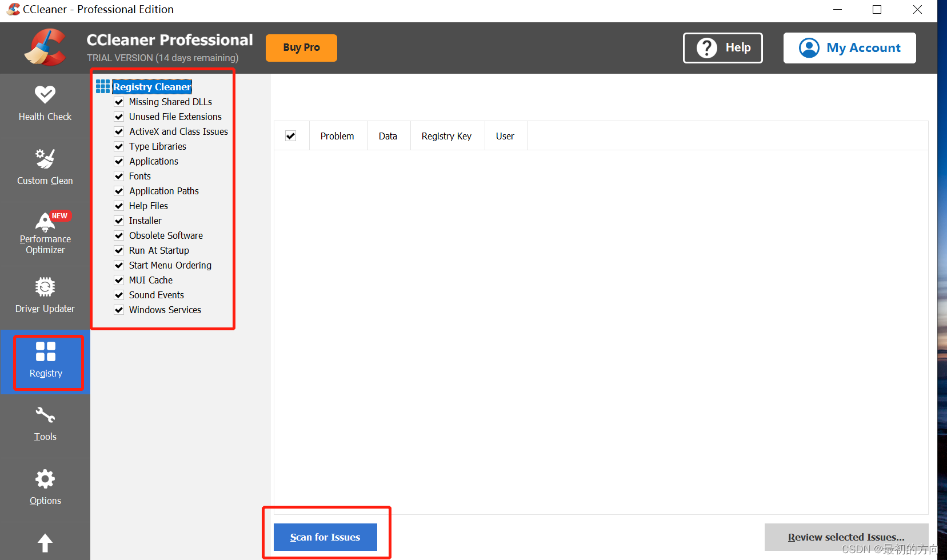Click the My Account user avatar icon
The height and width of the screenshot is (560, 947).
tap(809, 48)
